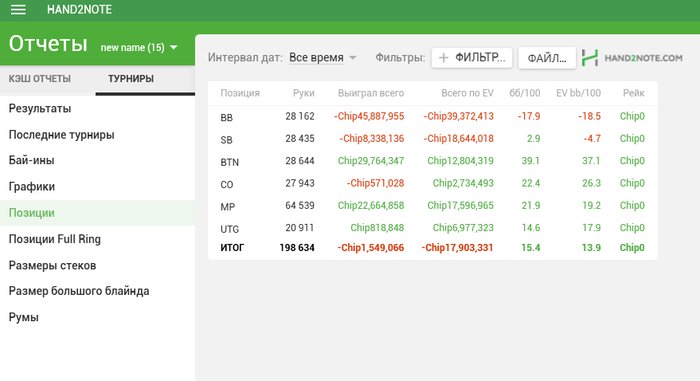Select the ТУРНИРЫ tab
Viewport: 700px width, 381px height.
click(x=131, y=79)
